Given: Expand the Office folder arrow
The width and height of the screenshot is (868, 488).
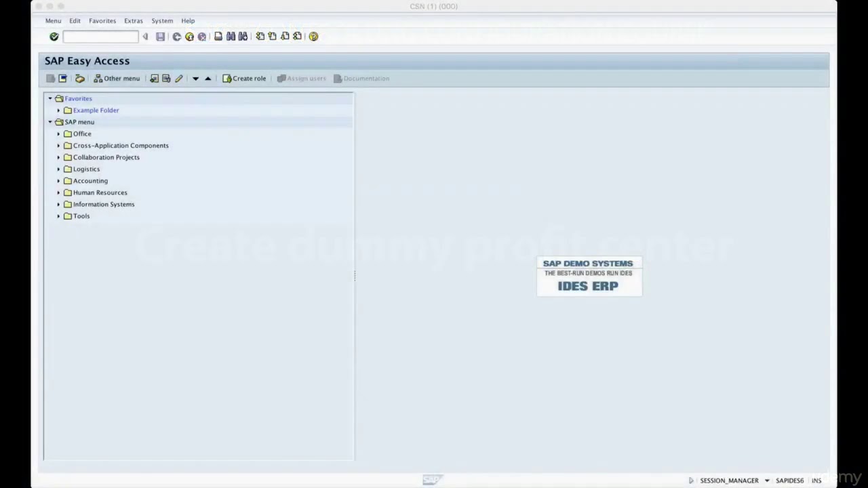Looking at the screenshot, I should (58, 134).
